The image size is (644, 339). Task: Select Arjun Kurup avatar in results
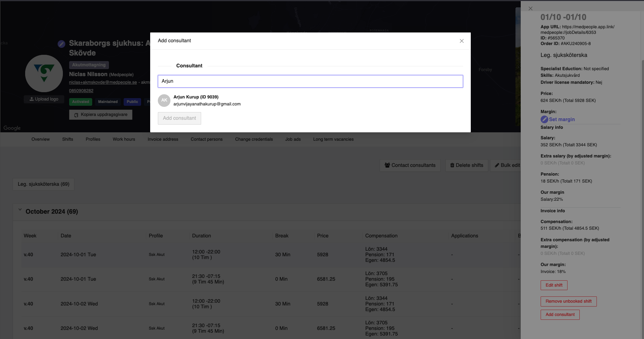coord(164,101)
